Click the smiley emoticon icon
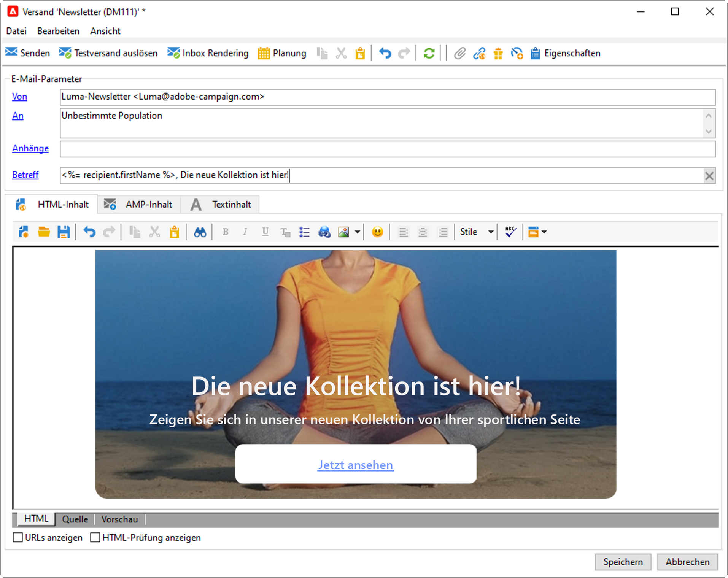This screenshot has width=728, height=578. (x=377, y=232)
